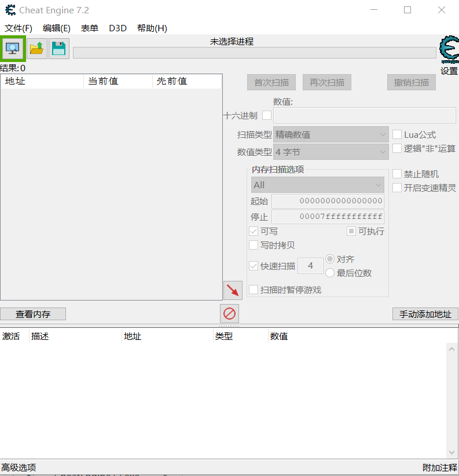Enable the 开启变速精灵 checkbox
Image resolution: width=459 pixels, height=476 pixels.
(x=397, y=188)
